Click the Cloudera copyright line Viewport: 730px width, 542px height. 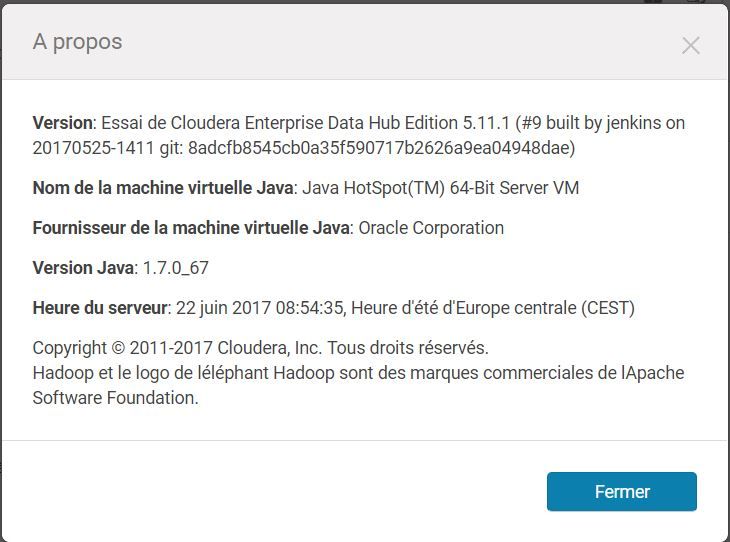coord(260,348)
